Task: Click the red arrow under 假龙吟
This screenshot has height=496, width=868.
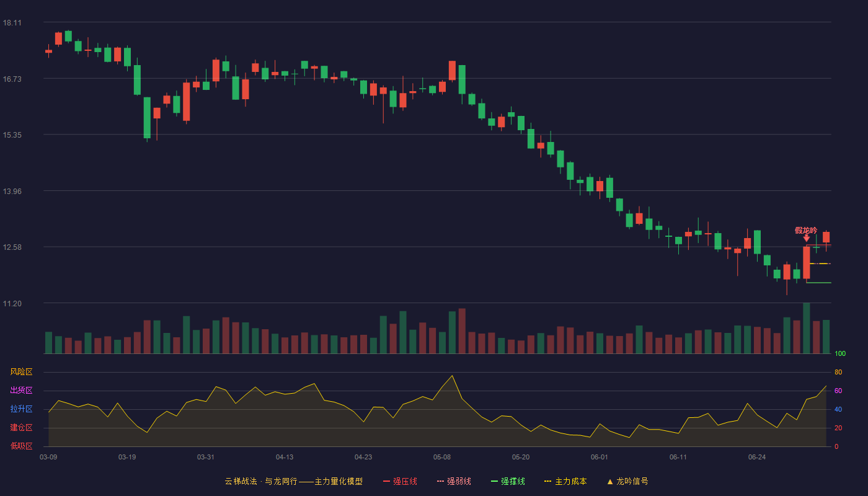Action: point(807,238)
